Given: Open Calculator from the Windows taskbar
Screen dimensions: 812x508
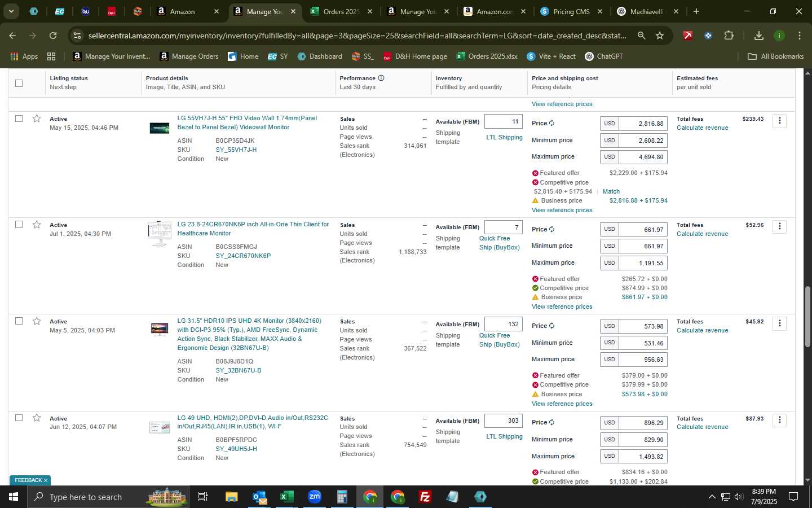Looking at the screenshot, I should tap(342, 497).
